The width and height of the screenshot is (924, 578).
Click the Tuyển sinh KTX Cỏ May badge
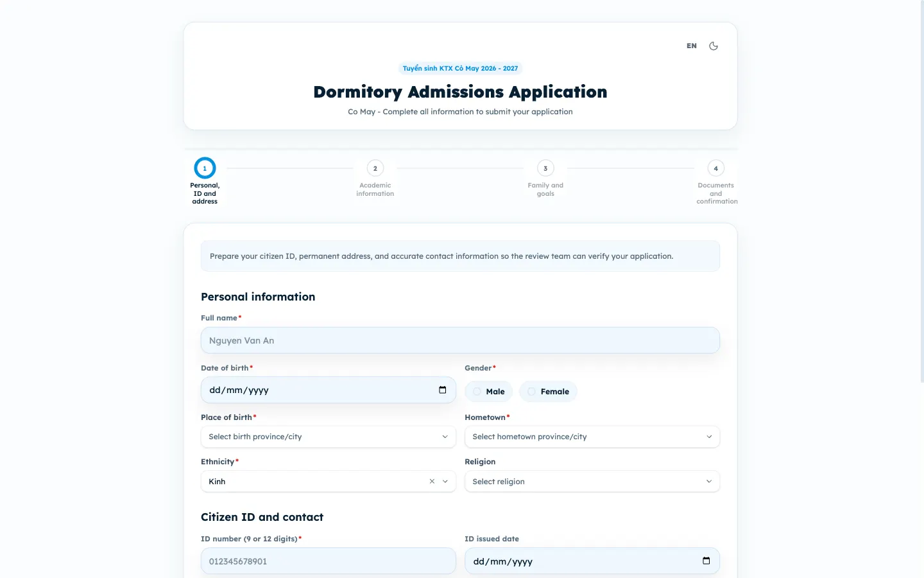[x=460, y=68]
